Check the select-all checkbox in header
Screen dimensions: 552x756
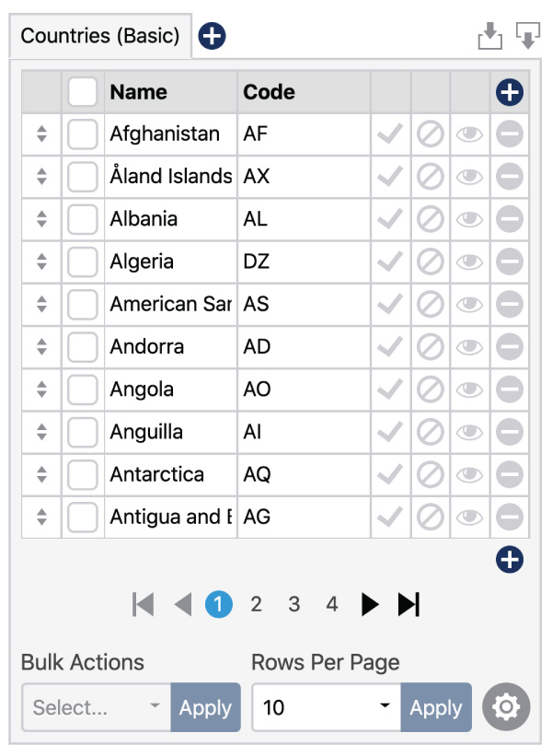pyautogui.click(x=82, y=91)
